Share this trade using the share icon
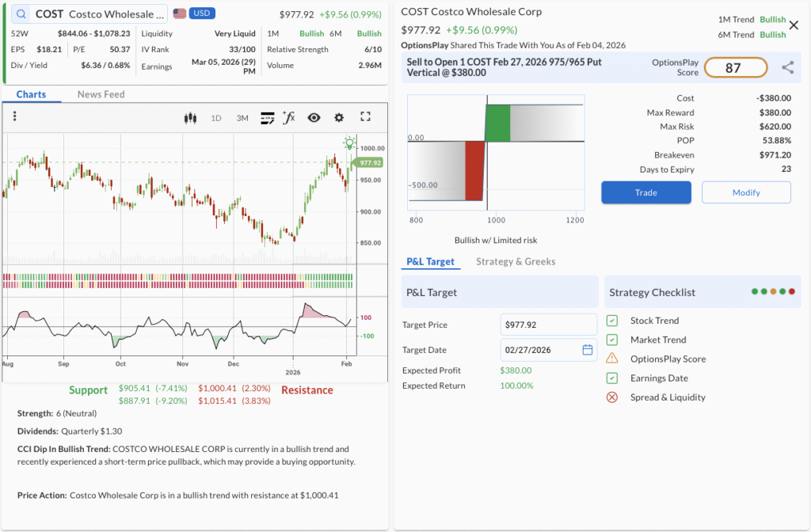The image size is (811, 532). pos(787,68)
